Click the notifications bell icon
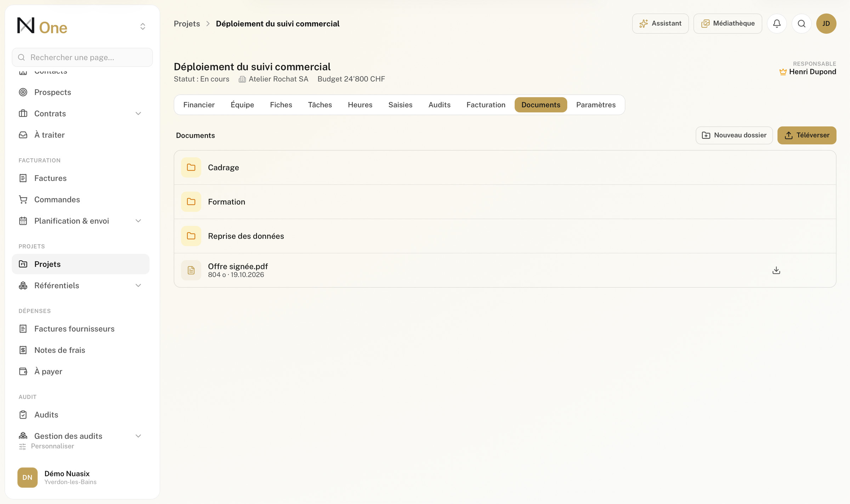The image size is (850, 504). 777,23
